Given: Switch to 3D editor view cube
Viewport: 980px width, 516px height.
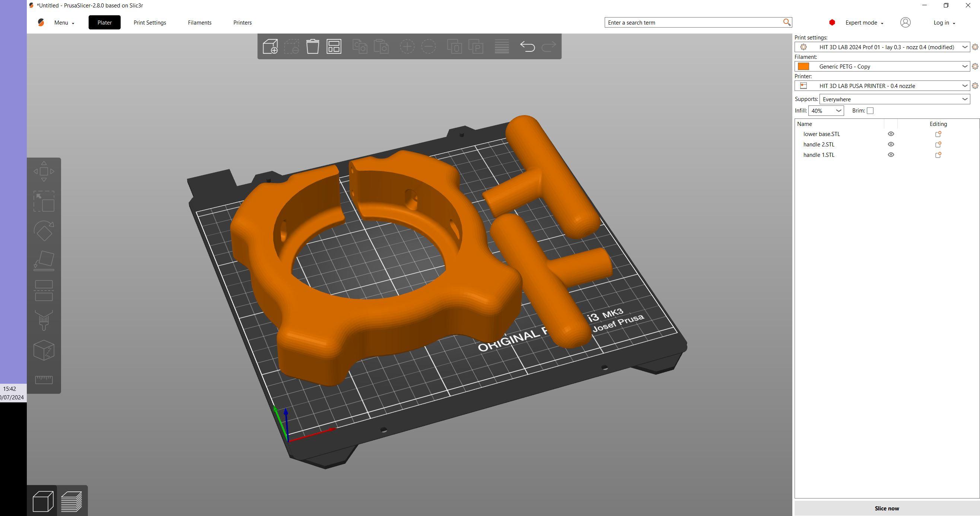Looking at the screenshot, I should tap(42, 501).
